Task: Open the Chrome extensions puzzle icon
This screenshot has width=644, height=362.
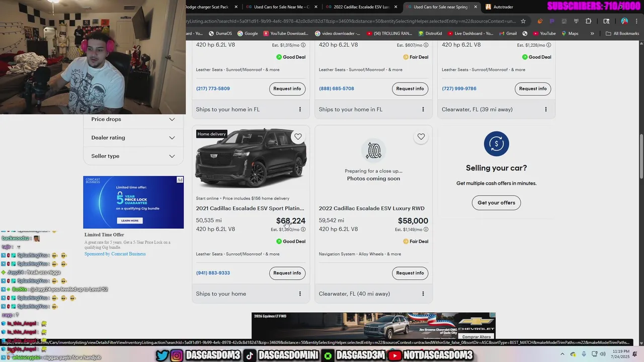Action: click(x=588, y=21)
